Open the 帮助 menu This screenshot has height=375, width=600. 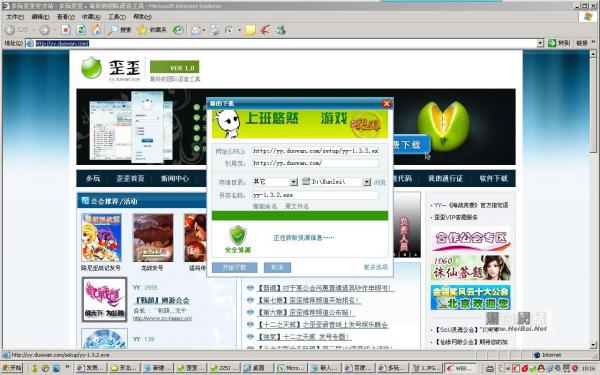(x=142, y=17)
